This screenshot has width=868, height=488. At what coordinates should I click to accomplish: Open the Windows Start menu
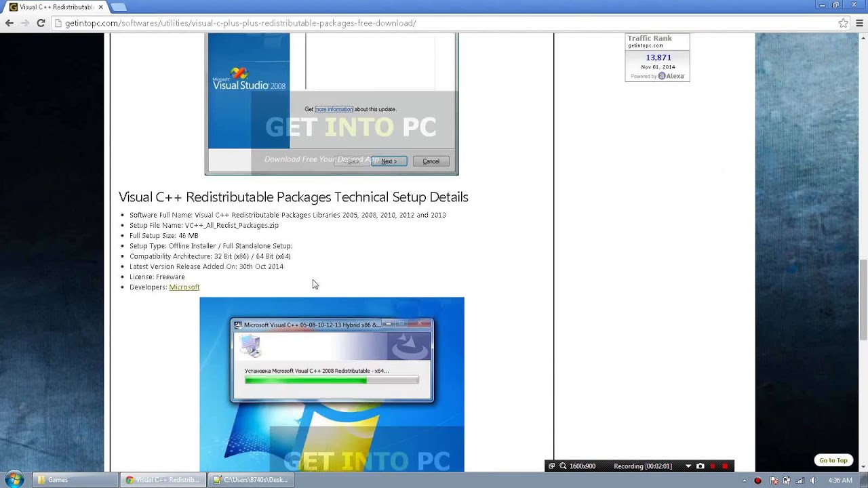14,480
